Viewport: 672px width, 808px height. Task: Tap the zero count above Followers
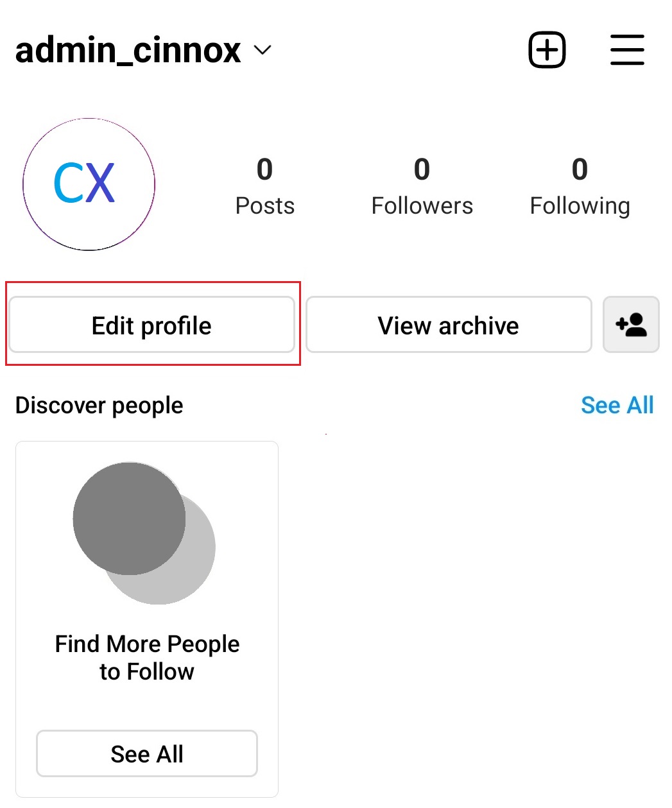point(422,169)
